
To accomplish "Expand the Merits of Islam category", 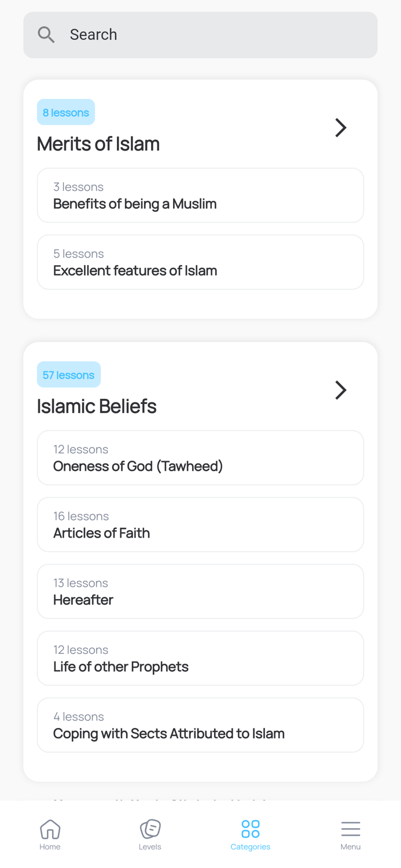I will pos(98,144).
